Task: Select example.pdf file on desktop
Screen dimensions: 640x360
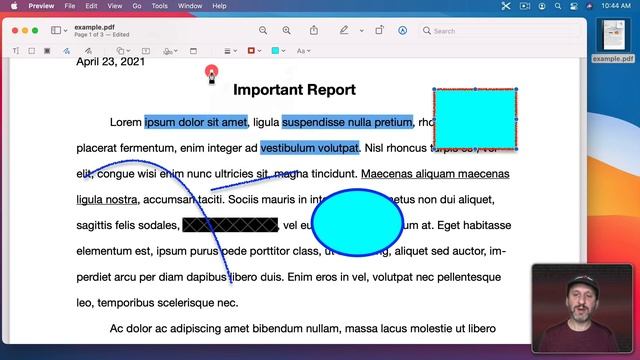Action: tap(613, 40)
